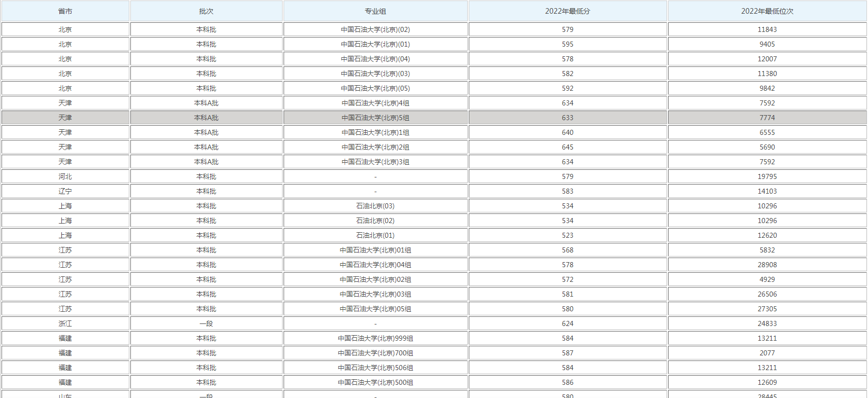
Task: Click rank value 11843
Action: 767,29
